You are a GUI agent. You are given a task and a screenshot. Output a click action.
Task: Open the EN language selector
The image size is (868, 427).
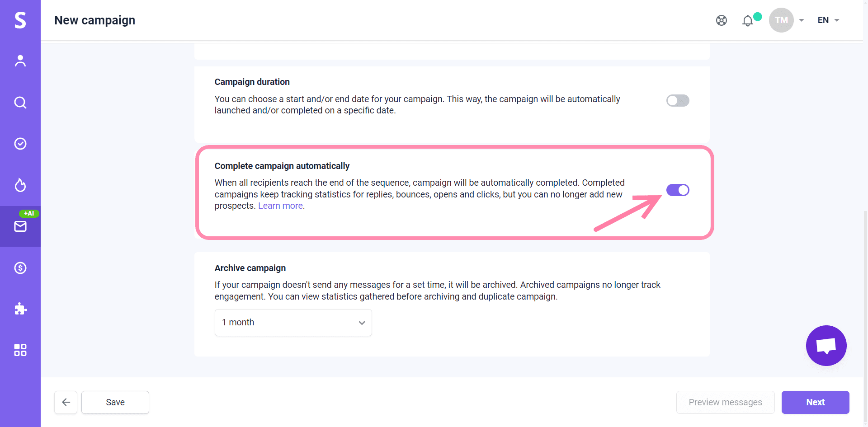point(828,20)
